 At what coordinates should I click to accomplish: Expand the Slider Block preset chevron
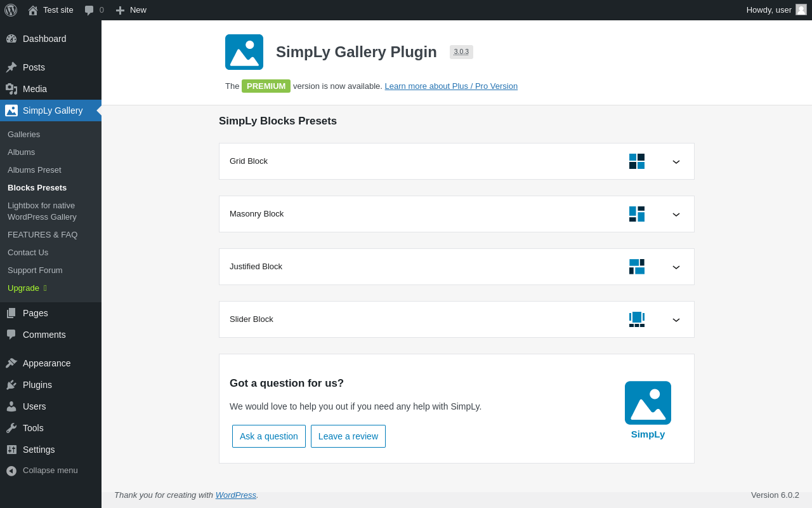676,320
